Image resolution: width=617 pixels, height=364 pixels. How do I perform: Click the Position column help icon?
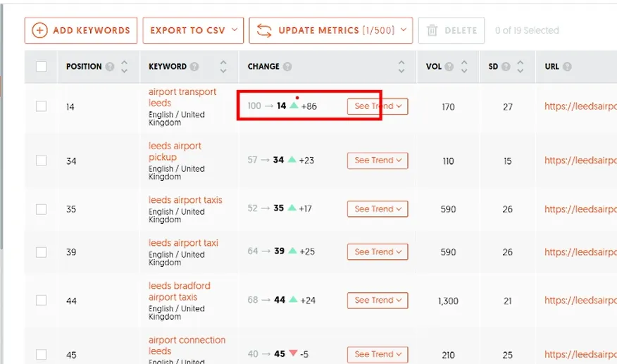coord(110,66)
